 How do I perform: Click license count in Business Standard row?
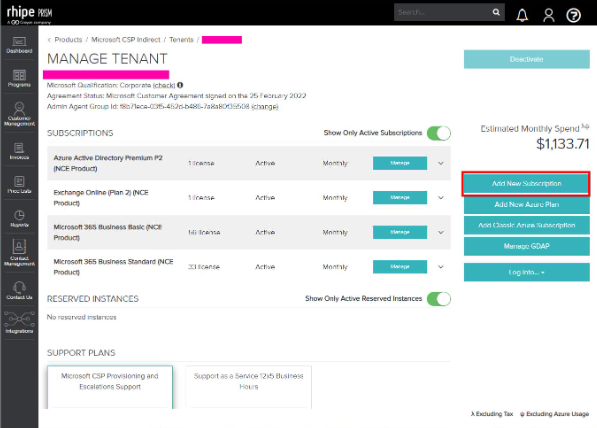[x=204, y=267]
